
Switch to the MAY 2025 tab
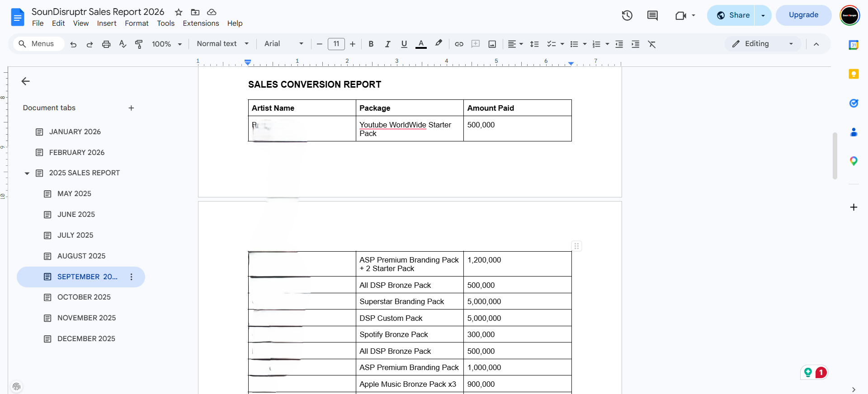[74, 194]
